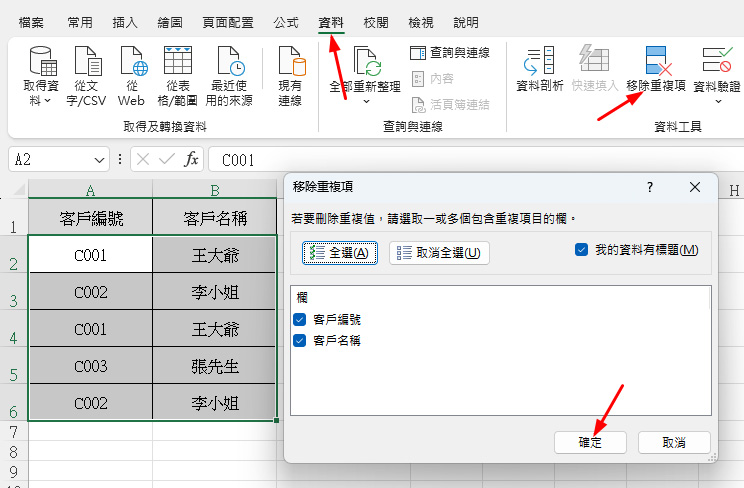Uncheck the 客戶編號 column checkbox
744x488 pixels.
point(299,319)
